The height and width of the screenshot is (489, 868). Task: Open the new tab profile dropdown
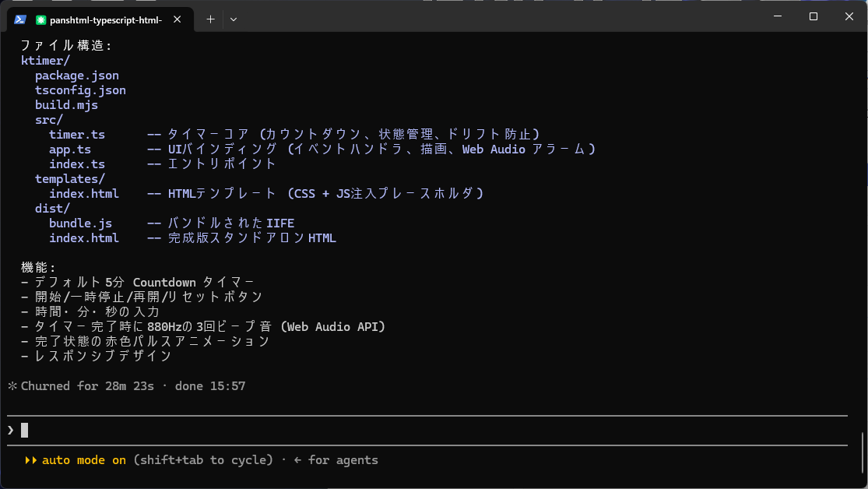pyautogui.click(x=234, y=19)
